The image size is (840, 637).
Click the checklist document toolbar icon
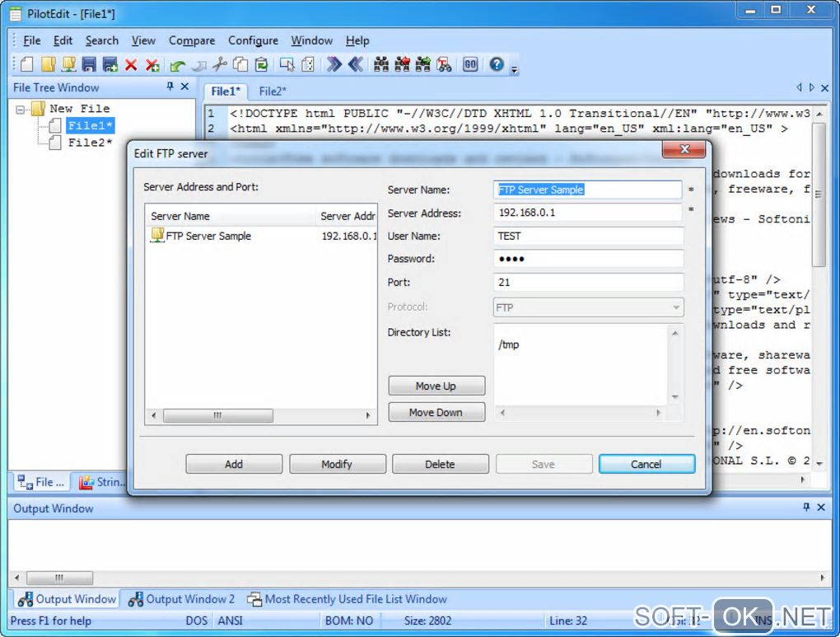click(308, 65)
